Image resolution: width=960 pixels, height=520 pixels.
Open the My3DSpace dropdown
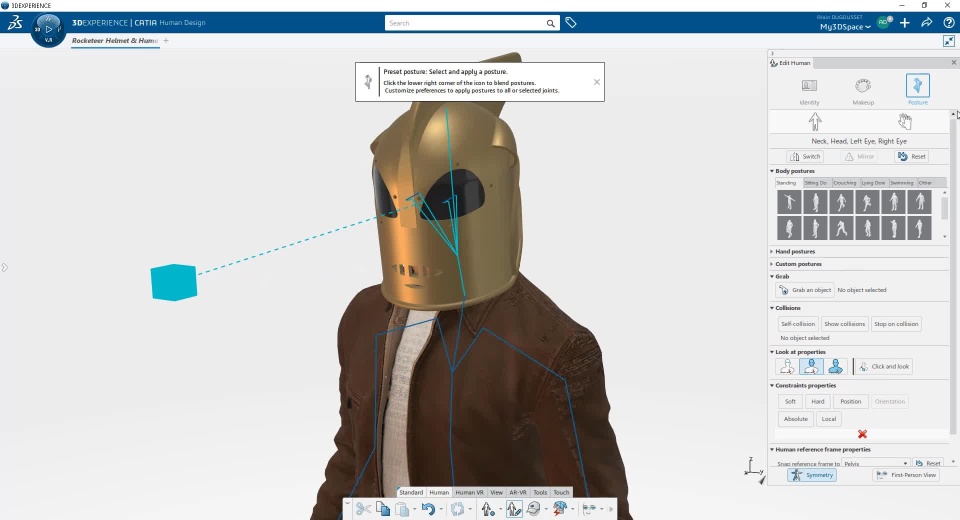845,27
